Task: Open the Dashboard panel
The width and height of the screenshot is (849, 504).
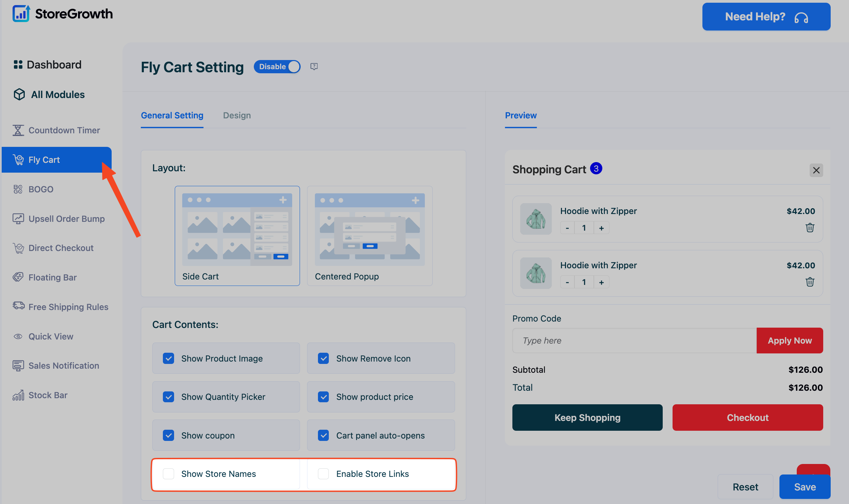Action: click(54, 64)
